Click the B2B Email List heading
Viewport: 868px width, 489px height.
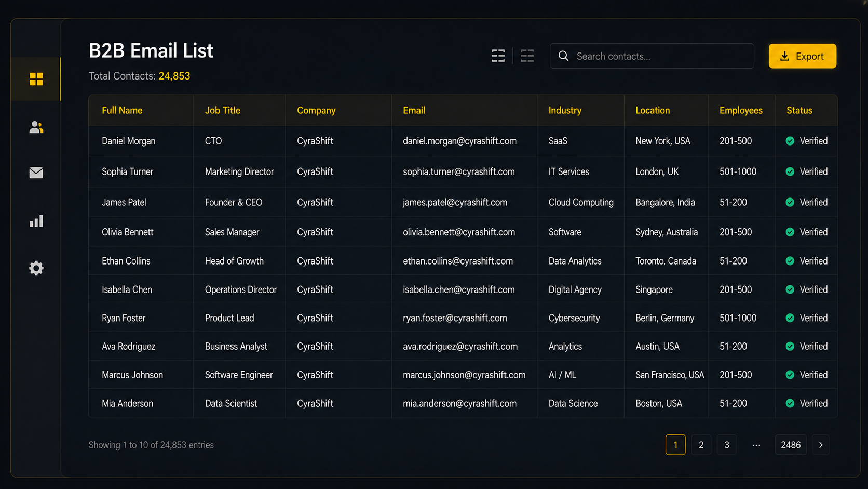coord(151,50)
